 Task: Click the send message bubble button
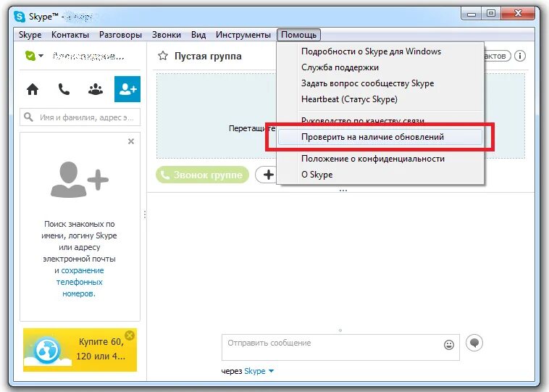[474, 343]
